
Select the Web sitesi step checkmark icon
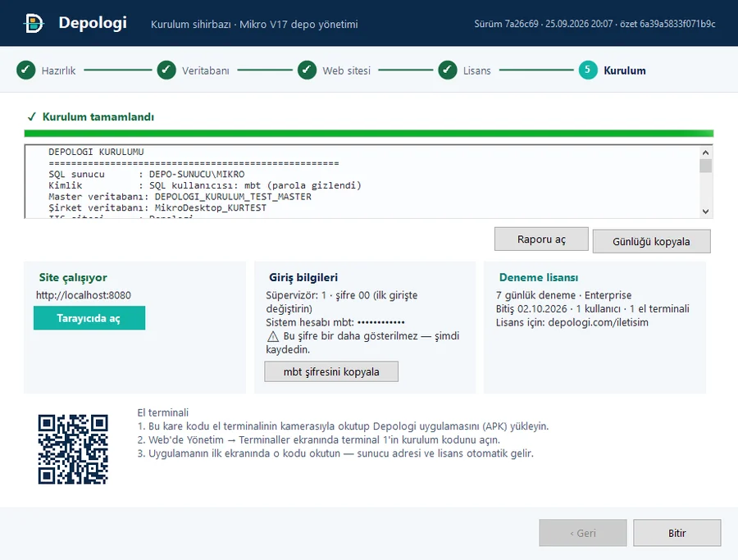(x=307, y=71)
